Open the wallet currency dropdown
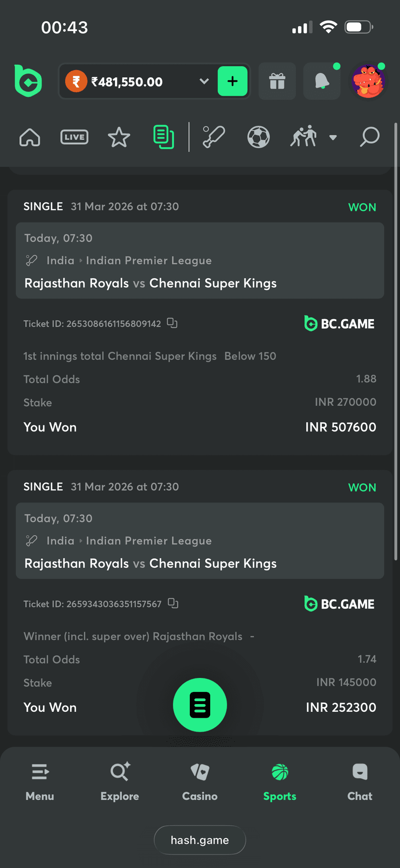 point(203,81)
